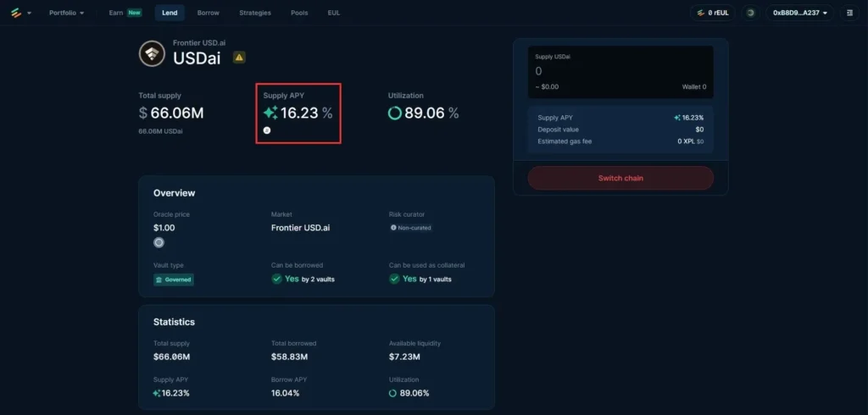Click the green checkmark beside 'by 2 vaults'
This screenshot has height=415, width=868.
click(x=276, y=279)
